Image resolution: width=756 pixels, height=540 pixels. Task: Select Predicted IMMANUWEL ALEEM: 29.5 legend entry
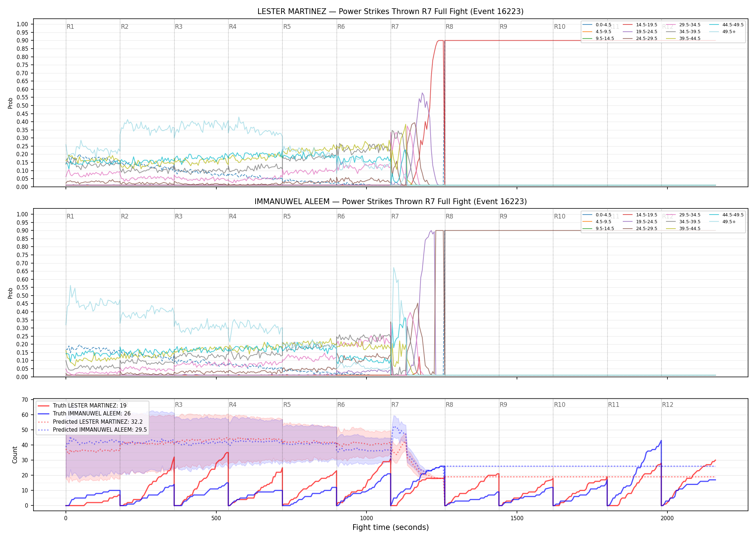coord(92,430)
